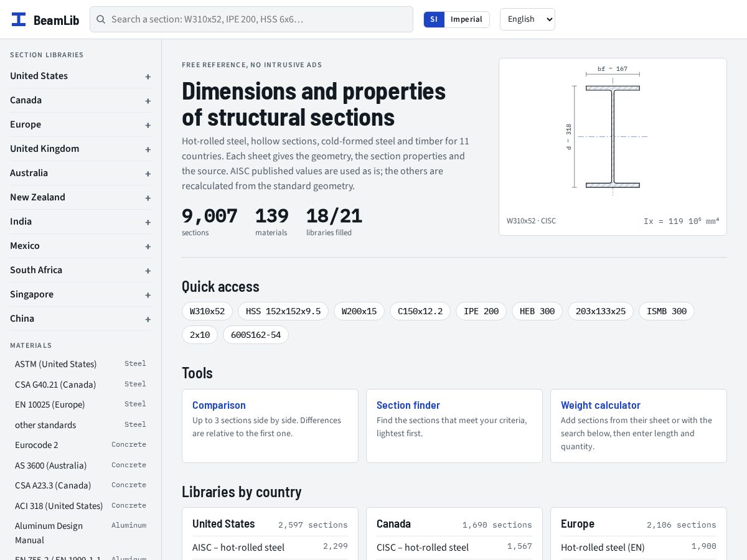Select 203x133x25 quick access chip
Screen dimensions: 747x560
[x=601, y=311]
